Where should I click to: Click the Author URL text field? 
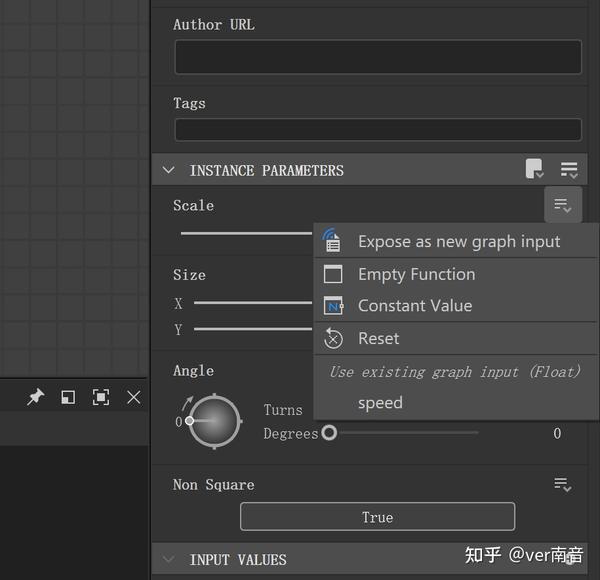click(377, 58)
